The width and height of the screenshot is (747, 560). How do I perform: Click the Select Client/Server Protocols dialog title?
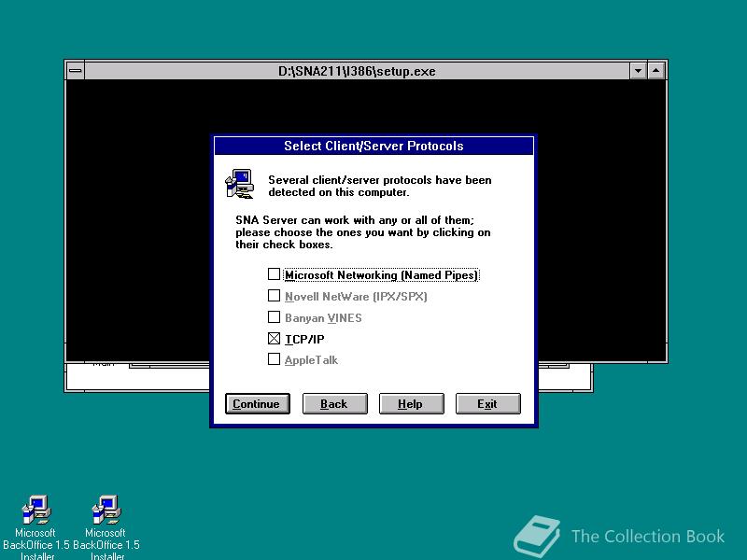[x=373, y=146]
